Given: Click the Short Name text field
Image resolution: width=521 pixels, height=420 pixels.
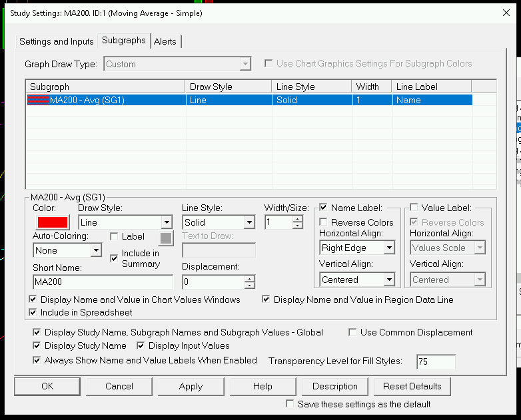Looking at the screenshot, I should (x=102, y=282).
